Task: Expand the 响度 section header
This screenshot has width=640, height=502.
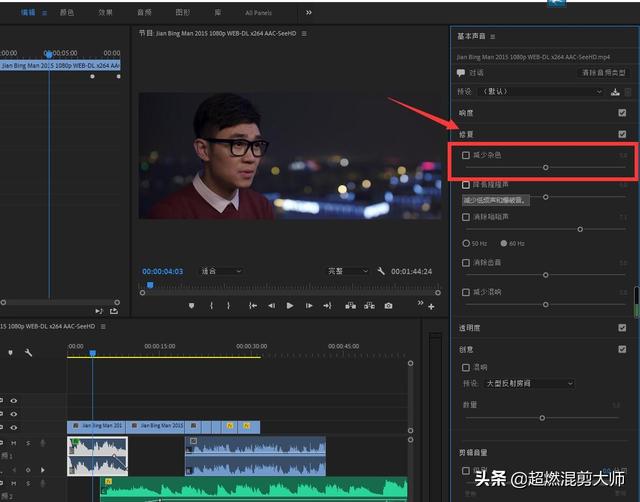Action: pos(466,113)
